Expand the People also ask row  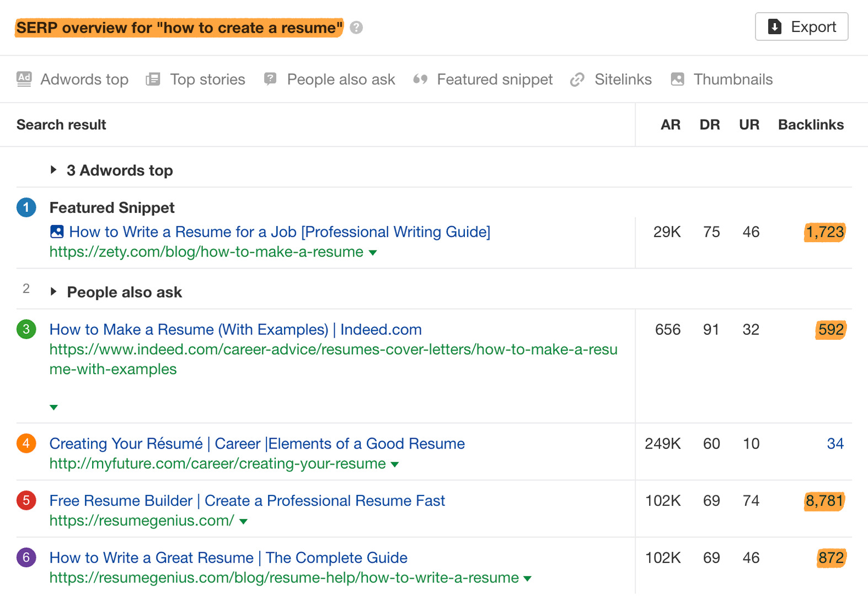click(x=53, y=291)
